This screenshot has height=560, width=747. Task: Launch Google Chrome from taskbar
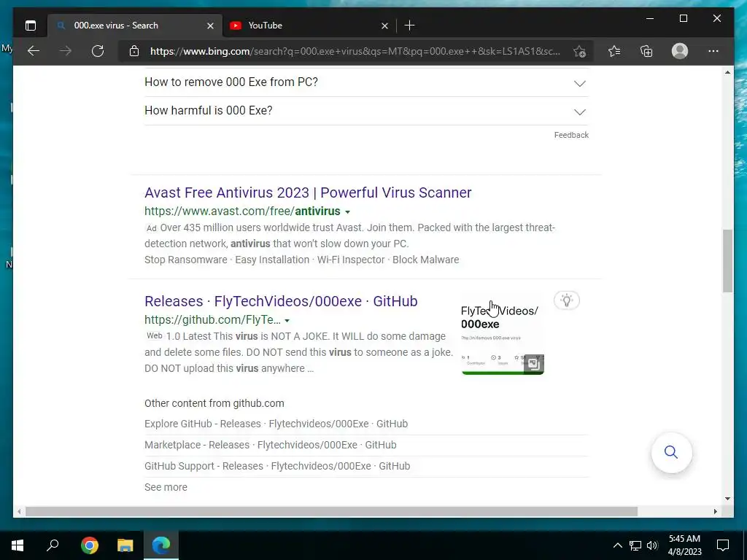click(x=90, y=545)
